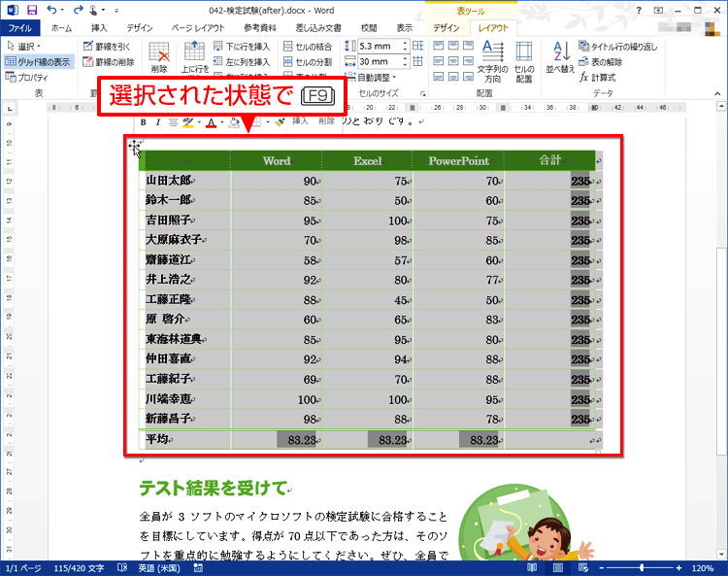
Task: Align cell text center left
Action: (439, 61)
